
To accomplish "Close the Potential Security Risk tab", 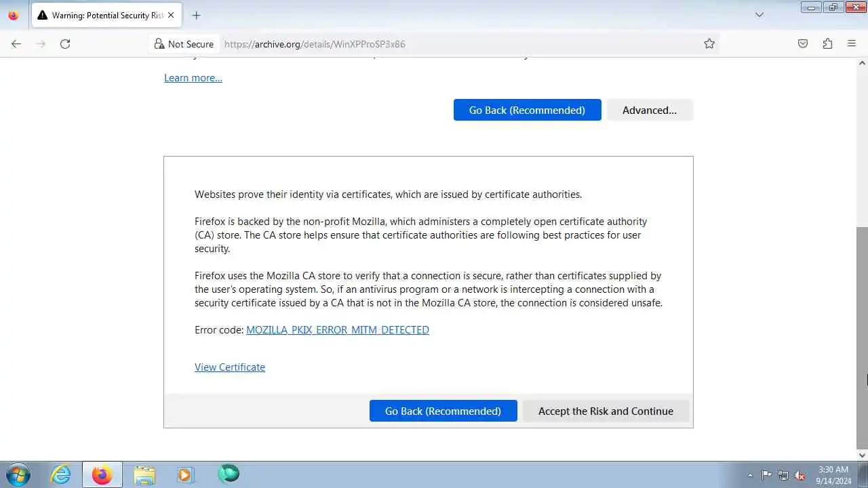I will click(x=170, y=15).
